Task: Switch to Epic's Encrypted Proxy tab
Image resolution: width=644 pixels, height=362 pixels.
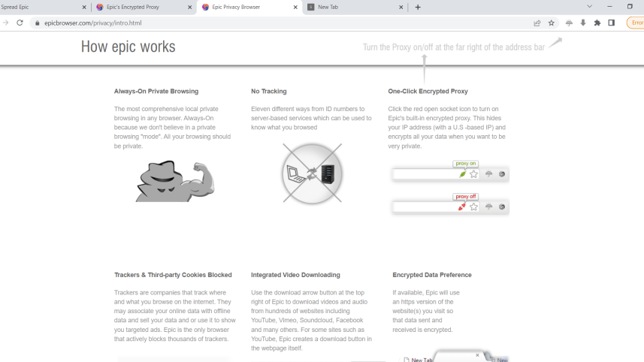Action: 135,8
